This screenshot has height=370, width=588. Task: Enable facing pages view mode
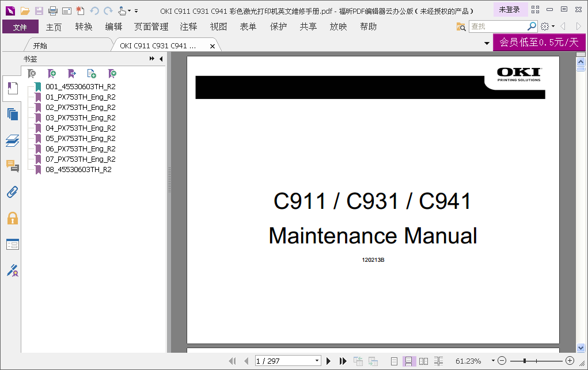point(423,361)
